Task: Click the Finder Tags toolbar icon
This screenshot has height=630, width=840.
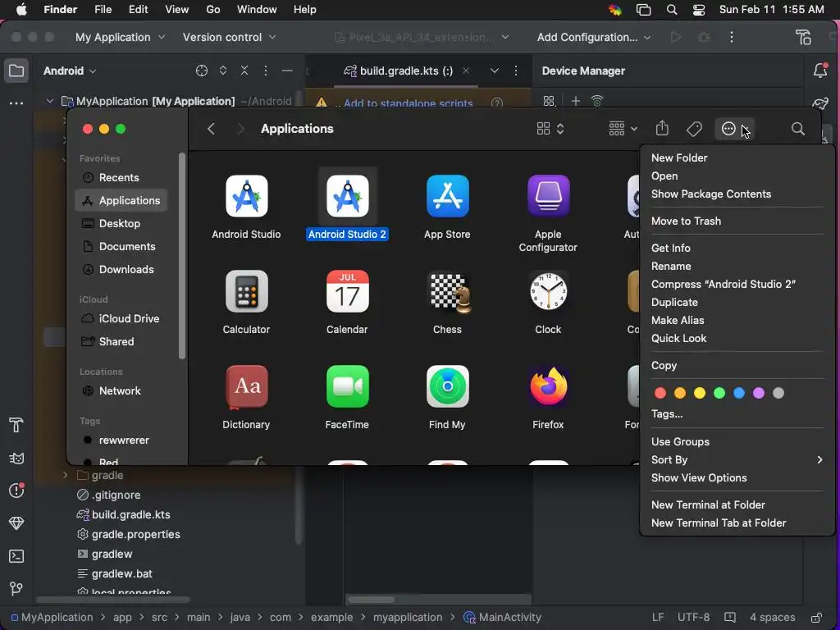Action: (694, 129)
